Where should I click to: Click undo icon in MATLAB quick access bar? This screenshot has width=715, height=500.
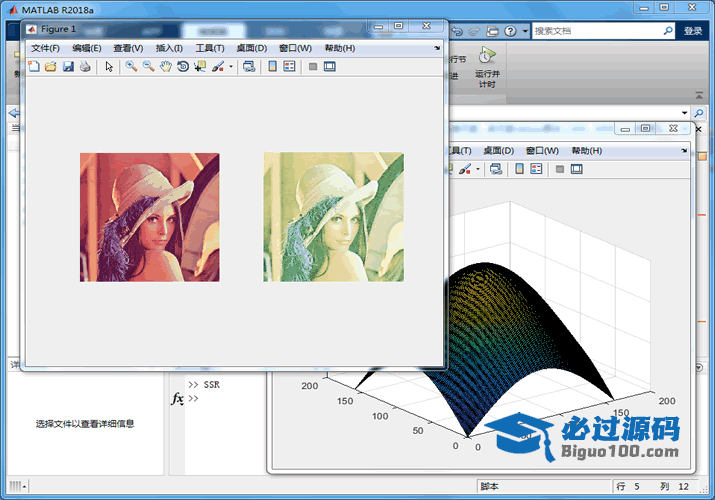click(x=457, y=31)
